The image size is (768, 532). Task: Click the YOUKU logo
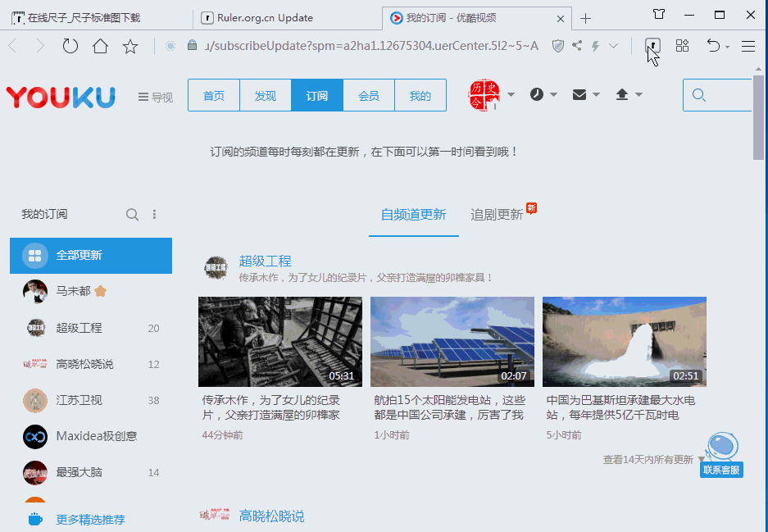[x=61, y=97]
